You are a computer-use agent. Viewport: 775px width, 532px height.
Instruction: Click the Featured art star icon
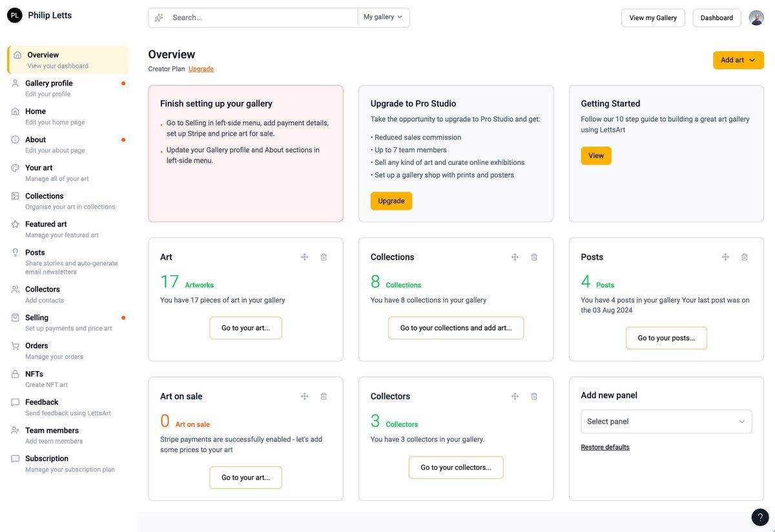(x=15, y=224)
